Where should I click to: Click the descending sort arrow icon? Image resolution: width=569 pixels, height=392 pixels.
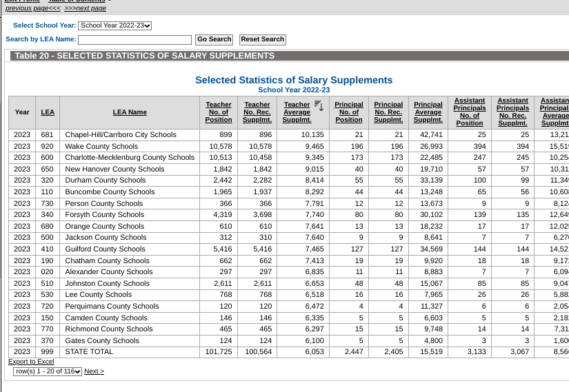[x=319, y=105]
